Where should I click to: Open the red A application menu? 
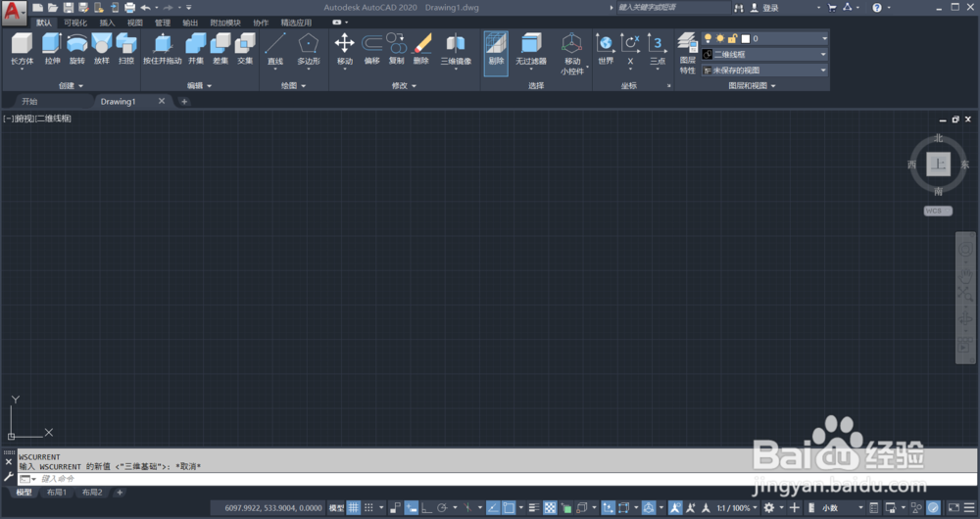coord(14,13)
